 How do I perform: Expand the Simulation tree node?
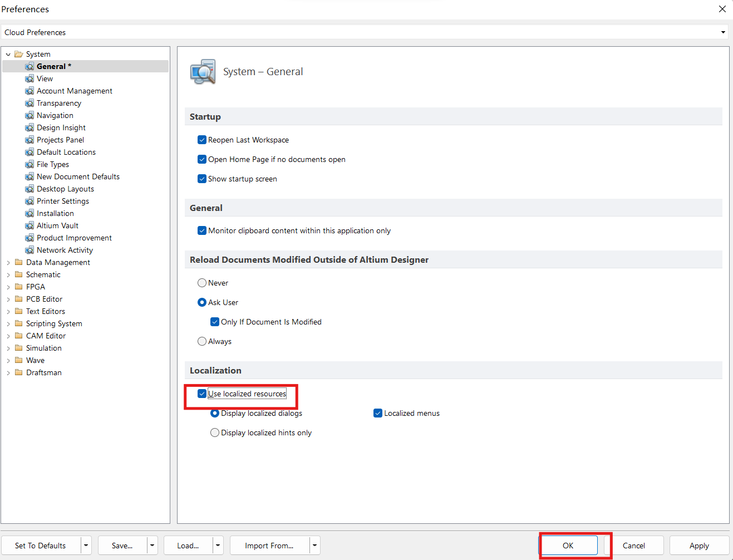[8, 348]
